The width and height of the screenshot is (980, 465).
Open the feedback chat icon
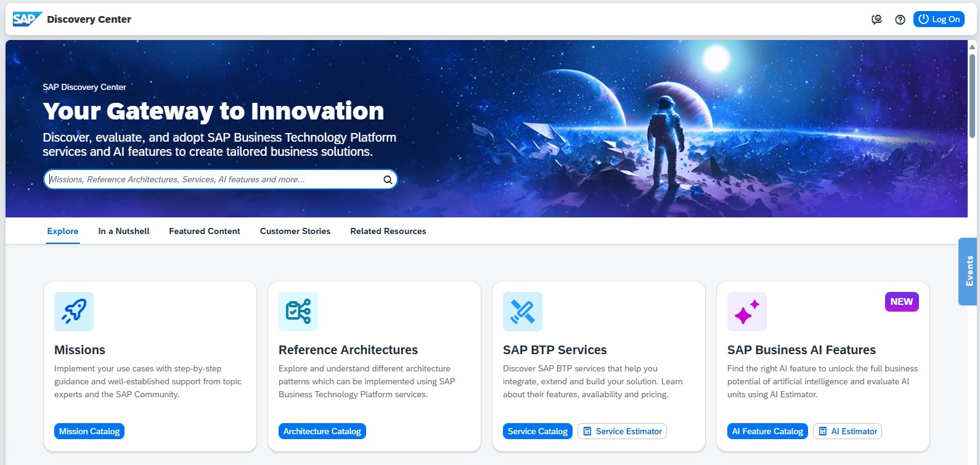click(876, 20)
